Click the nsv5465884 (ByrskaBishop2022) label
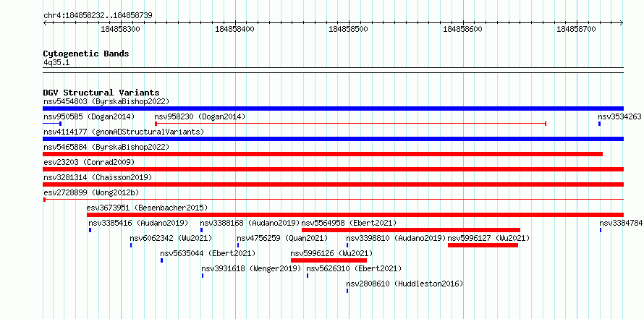The width and height of the screenshot is (644, 319). click(106, 147)
